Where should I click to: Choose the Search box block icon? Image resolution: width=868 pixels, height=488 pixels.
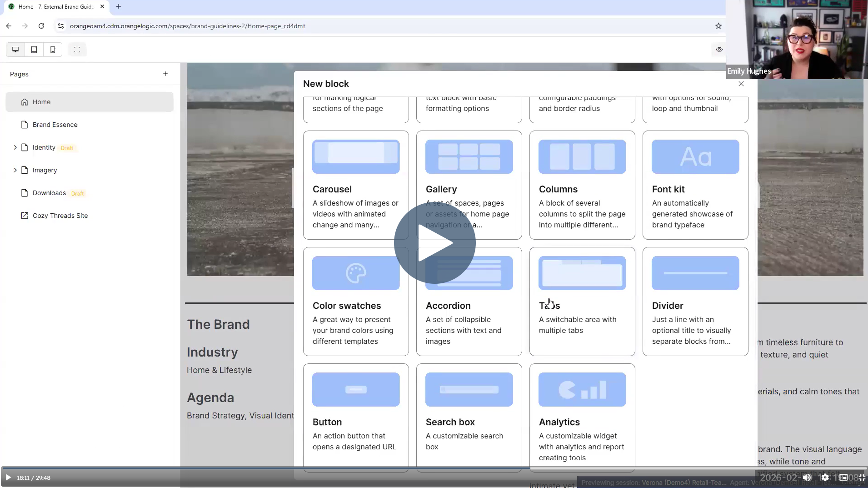469,389
